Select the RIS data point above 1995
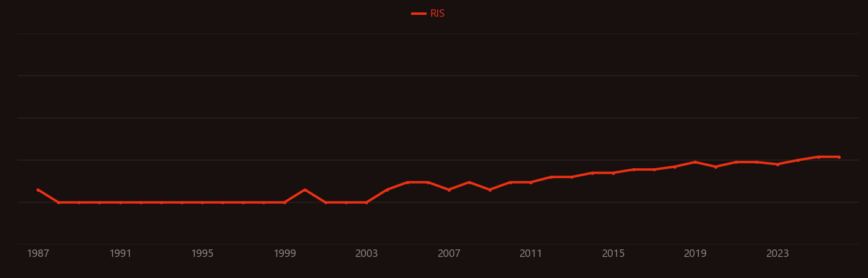Image resolution: width=868 pixels, height=278 pixels. tap(202, 202)
